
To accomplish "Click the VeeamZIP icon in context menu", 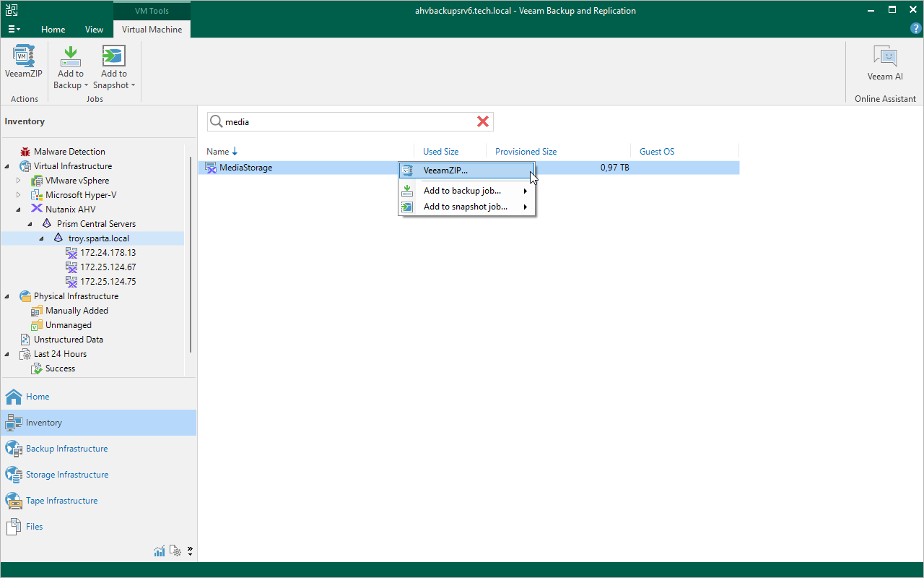I will click(408, 171).
